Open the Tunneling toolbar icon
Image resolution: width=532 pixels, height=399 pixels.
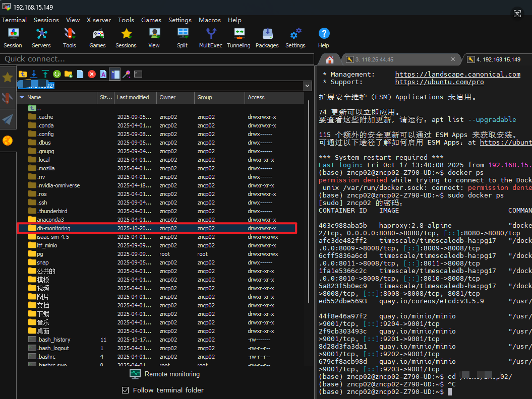239,38
